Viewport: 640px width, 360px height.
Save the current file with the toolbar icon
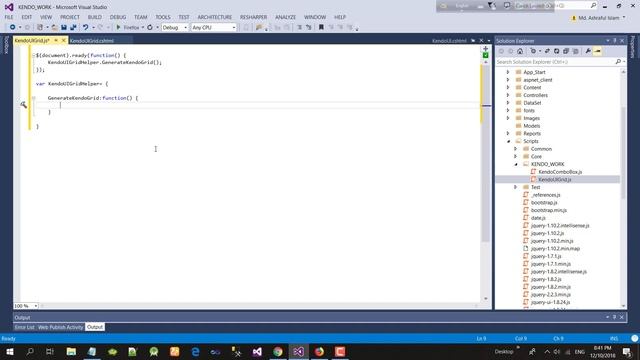pos(64,27)
